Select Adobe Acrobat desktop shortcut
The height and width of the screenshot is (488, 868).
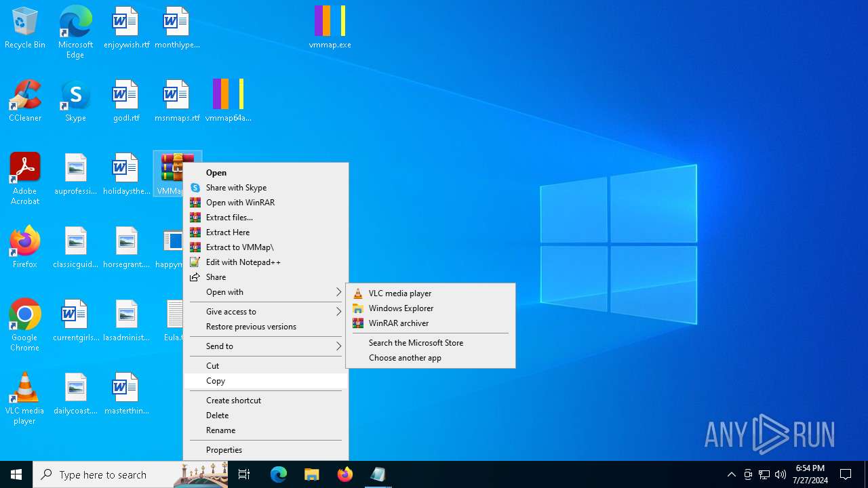click(x=25, y=179)
